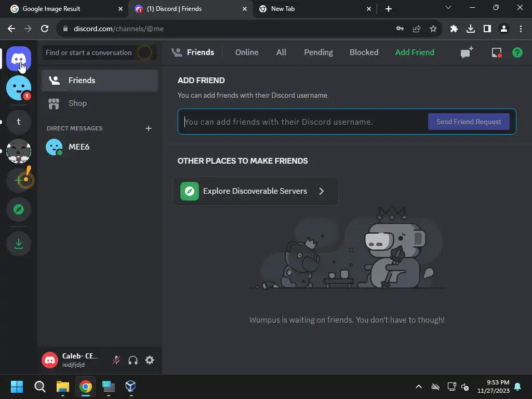
Task: Switch to the Blocked tab
Action: (364, 52)
